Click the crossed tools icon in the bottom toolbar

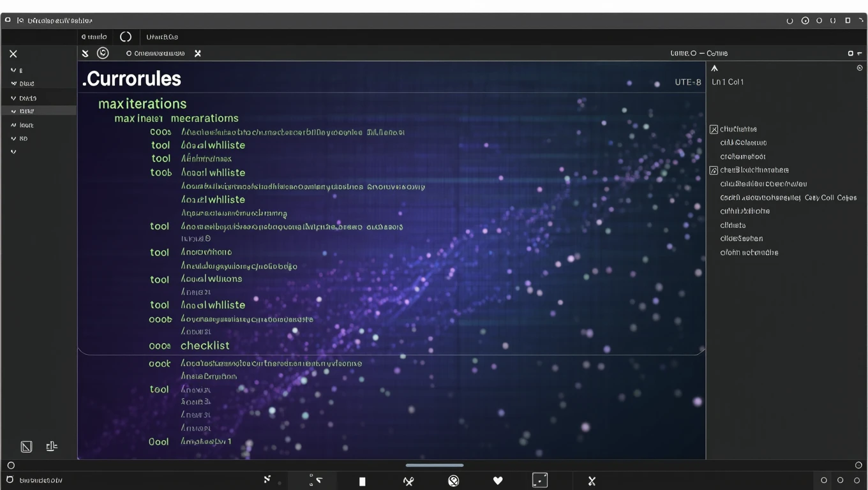pos(408,481)
